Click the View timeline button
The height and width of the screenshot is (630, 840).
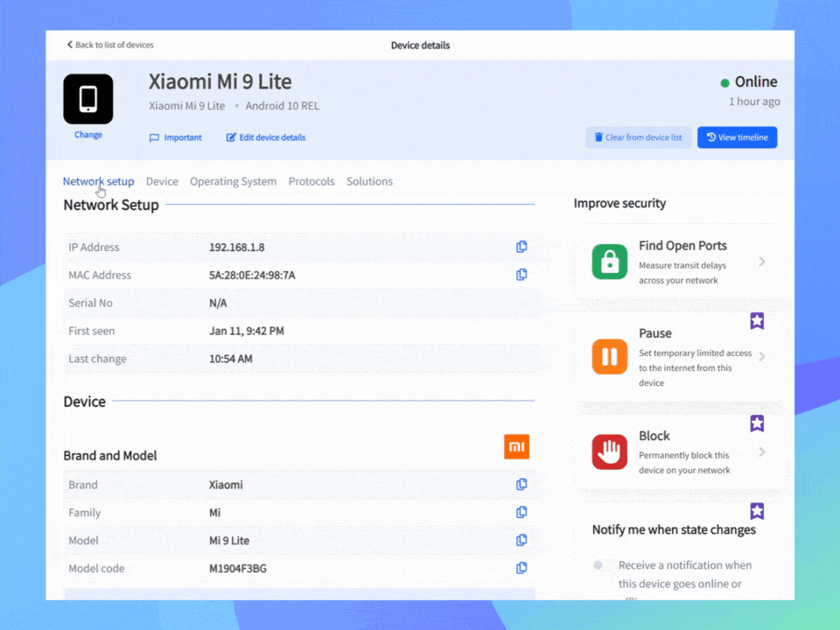tap(737, 137)
